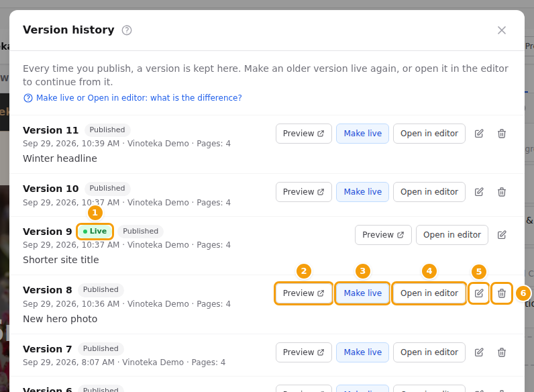Screen dimensions: 534x392
Task: Edit the note on Version 9
Action: tap(502, 235)
